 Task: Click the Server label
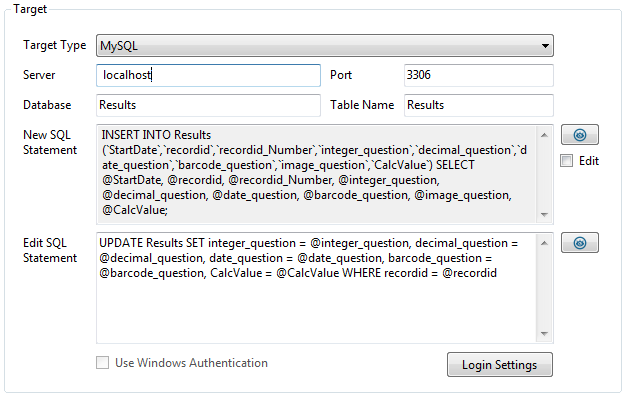coord(39,75)
